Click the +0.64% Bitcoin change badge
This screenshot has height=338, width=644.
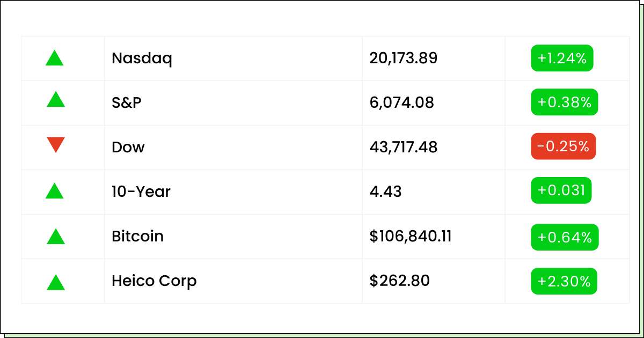[x=564, y=237]
